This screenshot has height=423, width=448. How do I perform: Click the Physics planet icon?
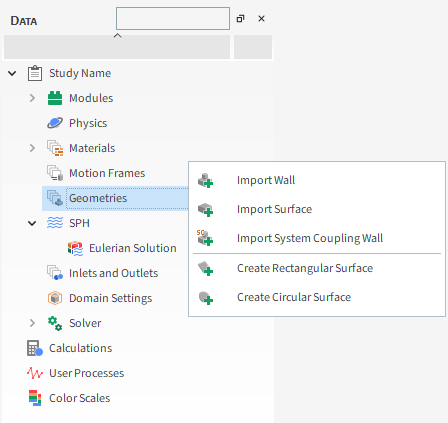point(55,123)
